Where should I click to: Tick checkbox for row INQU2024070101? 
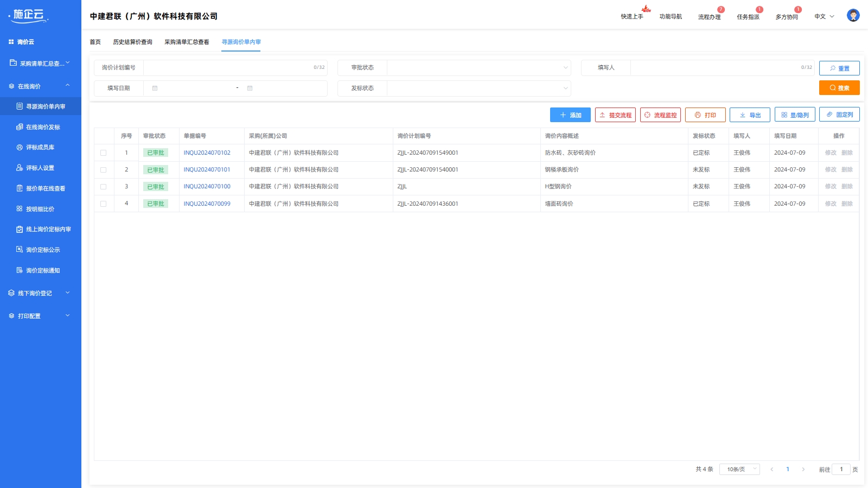(x=103, y=170)
